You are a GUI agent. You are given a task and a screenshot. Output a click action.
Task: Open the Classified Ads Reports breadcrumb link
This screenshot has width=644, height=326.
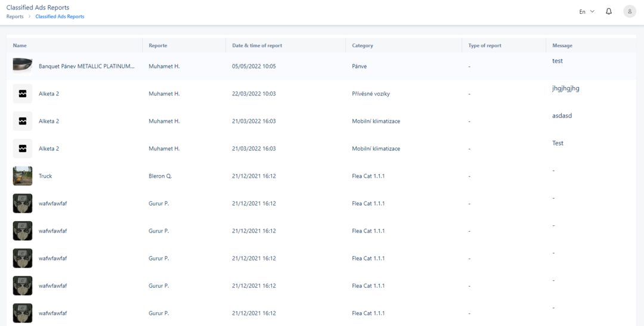(x=60, y=17)
